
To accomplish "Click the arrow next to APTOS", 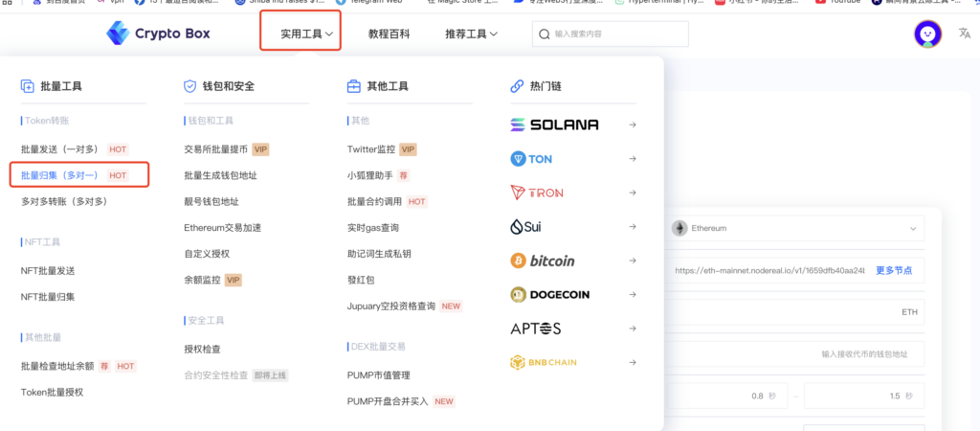I will click(633, 329).
